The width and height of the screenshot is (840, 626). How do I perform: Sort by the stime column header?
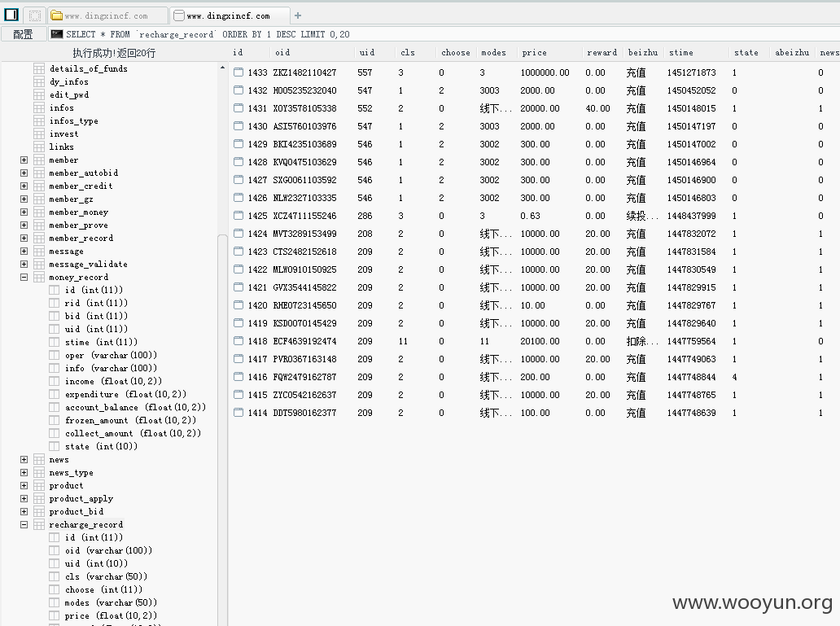[x=681, y=53]
